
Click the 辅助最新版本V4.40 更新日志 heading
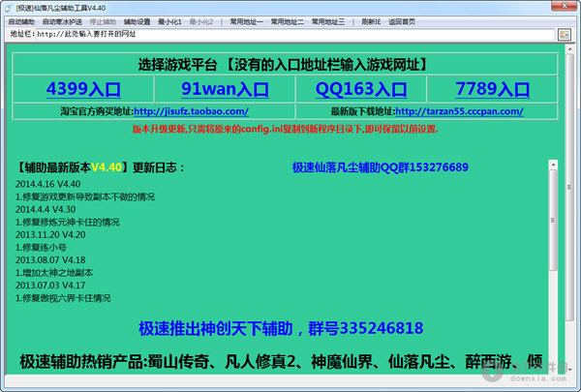point(100,167)
